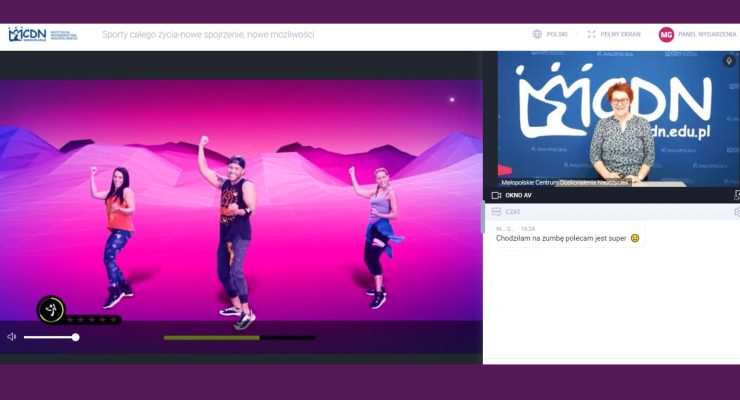The width and height of the screenshot is (740, 400).
Task: Click the full screen arrows icon
Action: [592, 34]
